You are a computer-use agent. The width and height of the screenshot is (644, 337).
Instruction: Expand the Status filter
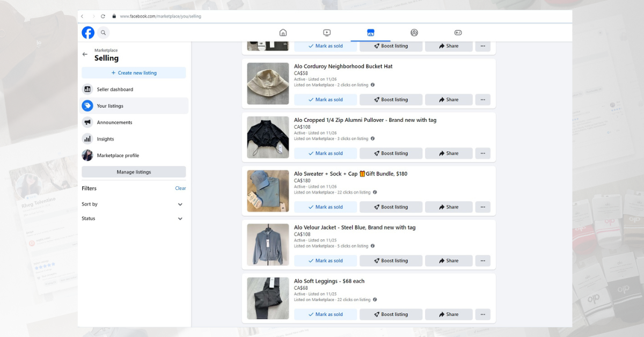click(134, 218)
